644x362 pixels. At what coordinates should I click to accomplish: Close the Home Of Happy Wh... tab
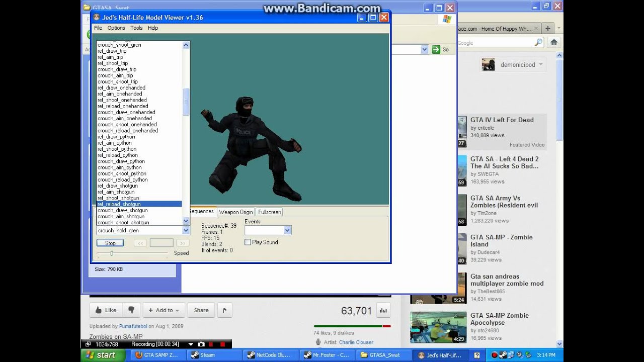pos(536,29)
